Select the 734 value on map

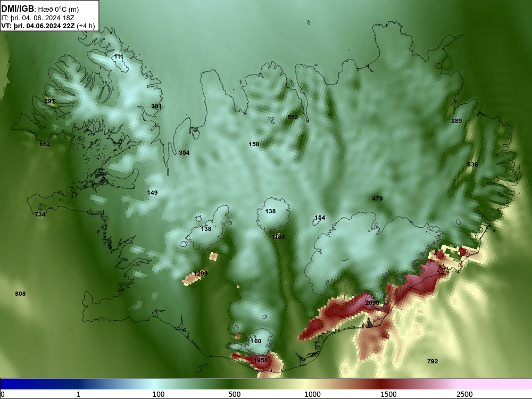(x=40, y=214)
